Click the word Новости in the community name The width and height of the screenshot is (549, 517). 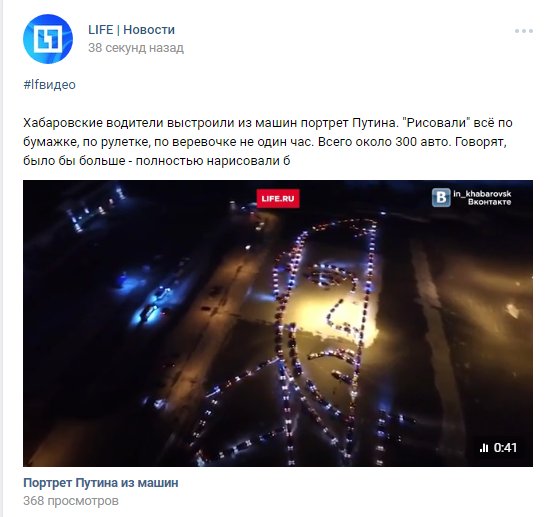(x=149, y=30)
